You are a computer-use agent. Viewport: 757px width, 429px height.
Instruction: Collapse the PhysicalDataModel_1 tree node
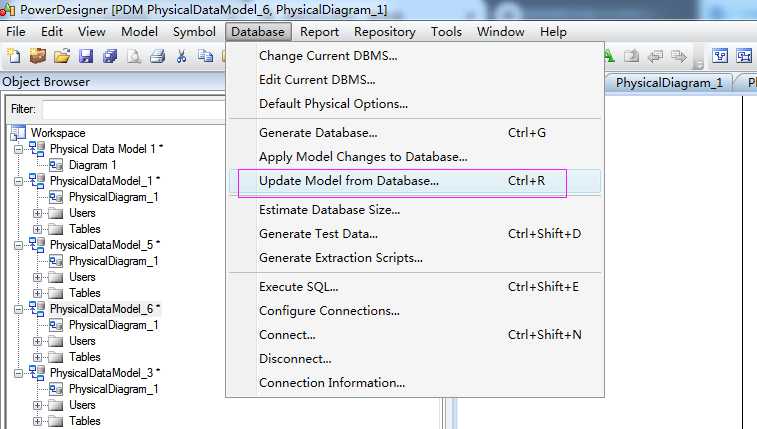tap(18, 181)
